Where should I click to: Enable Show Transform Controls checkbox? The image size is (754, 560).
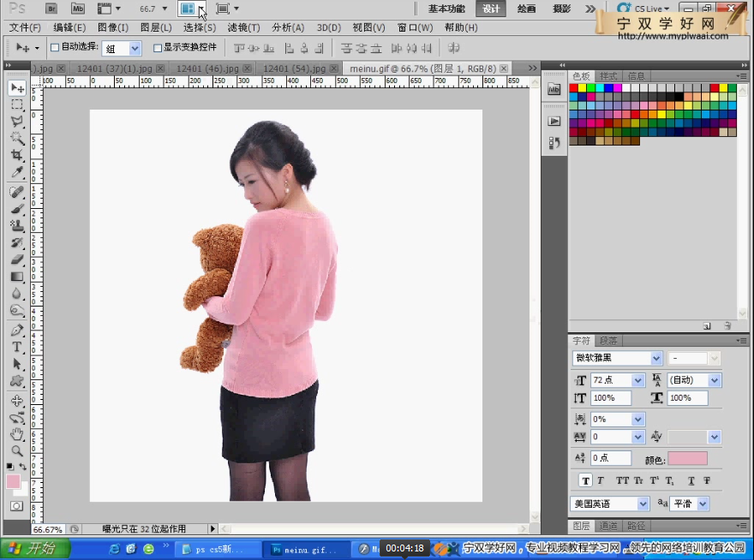(158, 48)
